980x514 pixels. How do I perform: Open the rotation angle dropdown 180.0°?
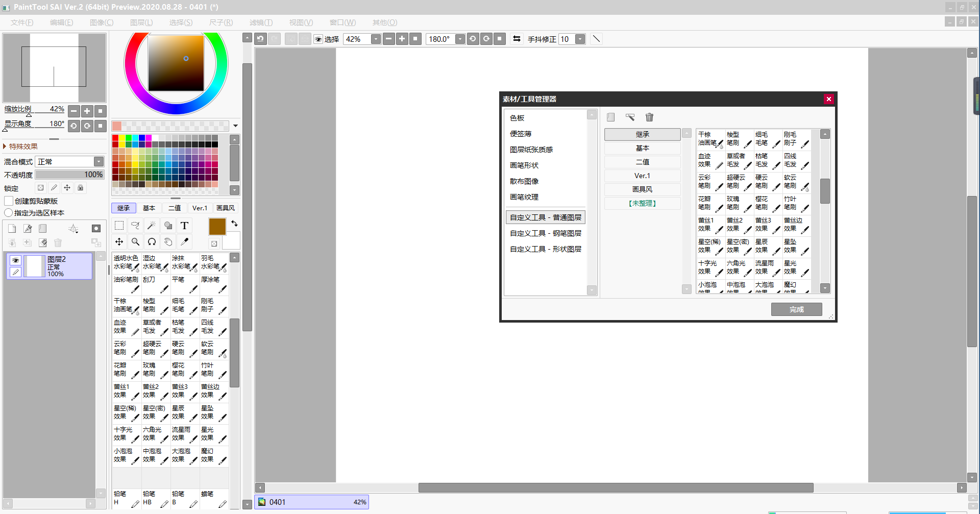tap(460, 39)
